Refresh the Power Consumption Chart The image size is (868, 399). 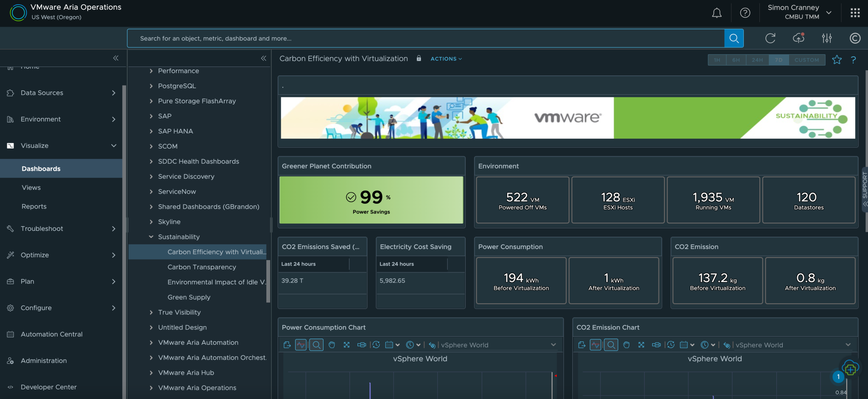(376, 345)
